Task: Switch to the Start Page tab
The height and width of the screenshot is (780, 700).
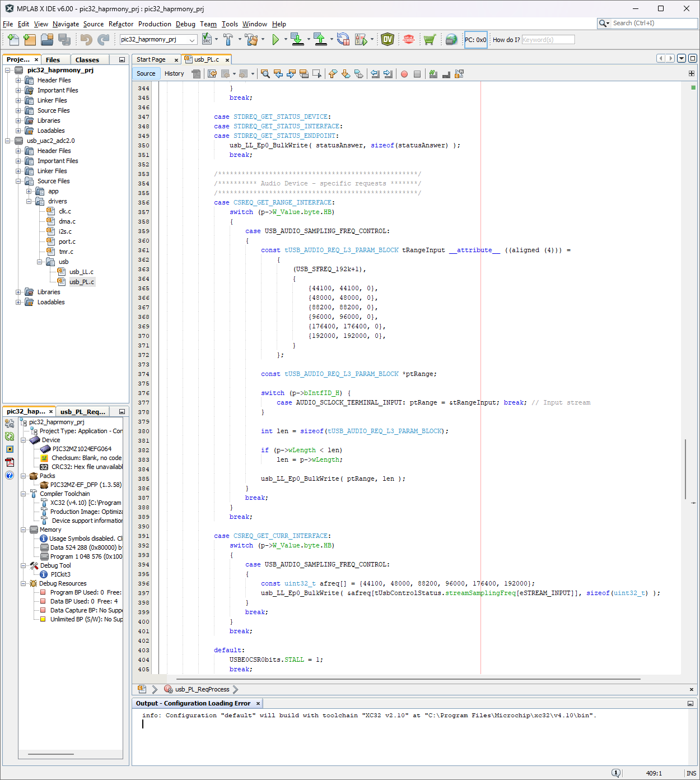Action: click(151, 59)
